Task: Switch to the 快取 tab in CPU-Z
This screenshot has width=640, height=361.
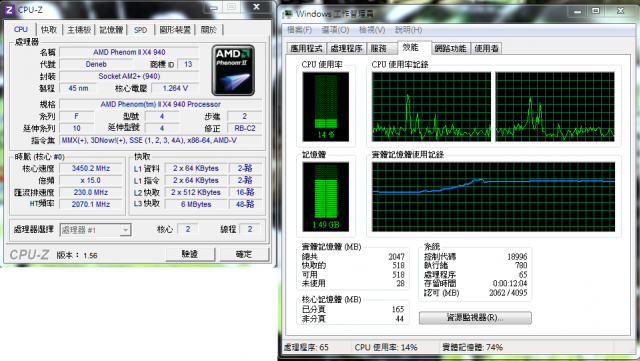Action: (49, 29)
